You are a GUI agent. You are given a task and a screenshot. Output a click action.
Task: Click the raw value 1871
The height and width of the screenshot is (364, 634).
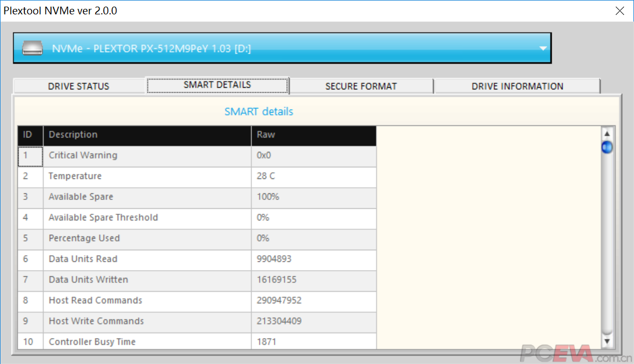pos(266,342)
